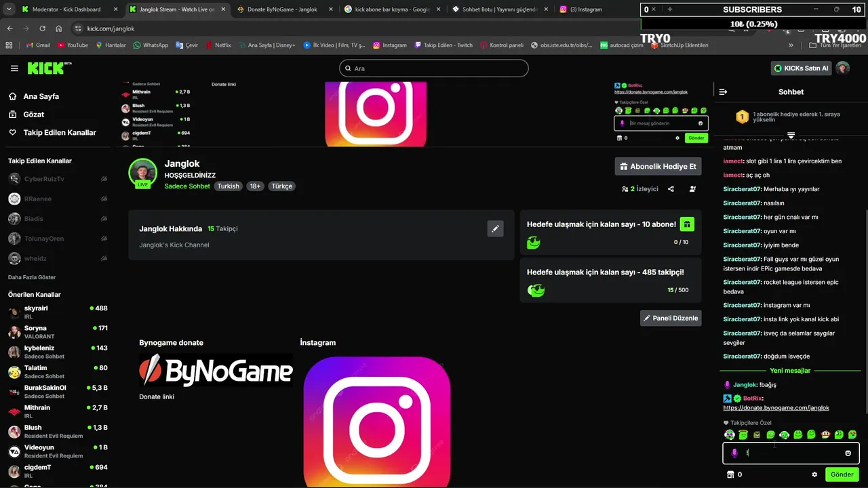Screen dimensions: 868x488
Task: Click the chat message input box
Action: click(x=791, y=453)
